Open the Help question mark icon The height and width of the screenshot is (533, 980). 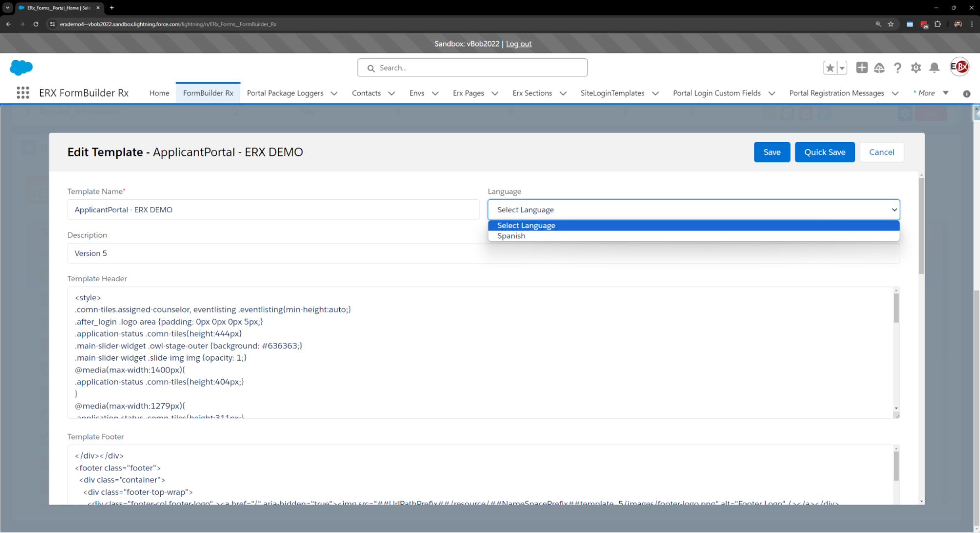(897, 68)
